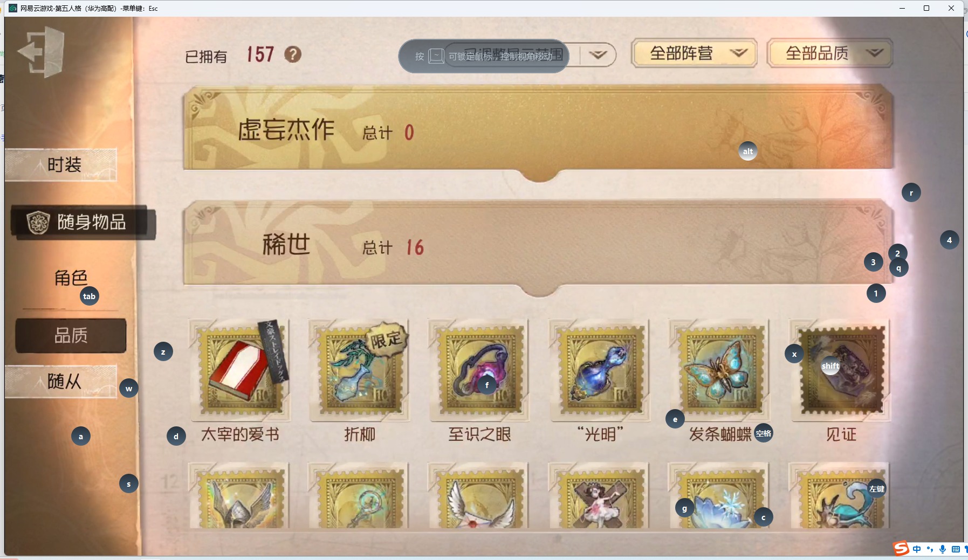
Task: Open the display range dropdown arrow
Action: click(x=598, y=55)
